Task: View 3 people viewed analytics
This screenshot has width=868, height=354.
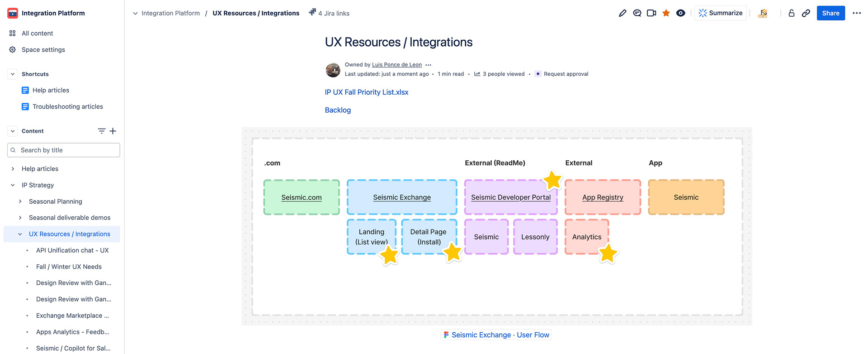Action: (499, 74)
